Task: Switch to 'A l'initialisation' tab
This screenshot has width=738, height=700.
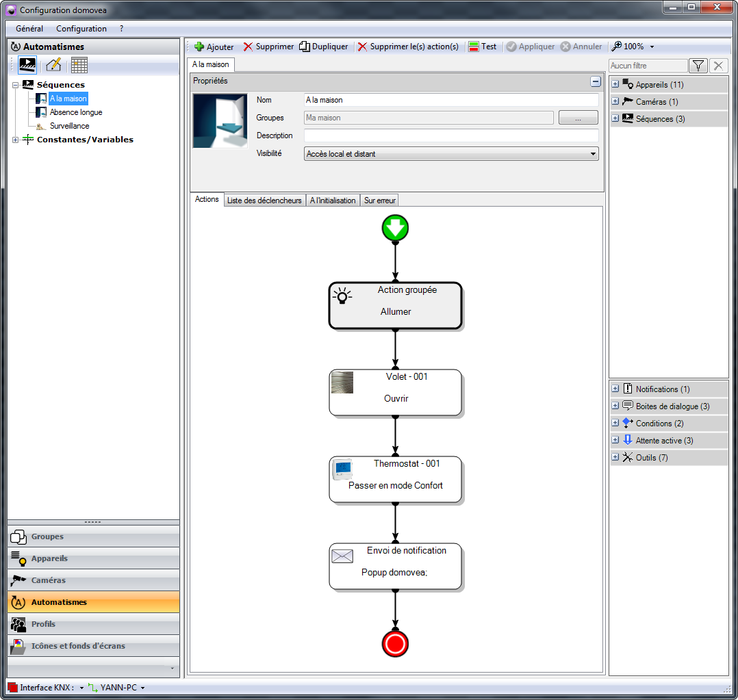Action: tap(333, 200)
